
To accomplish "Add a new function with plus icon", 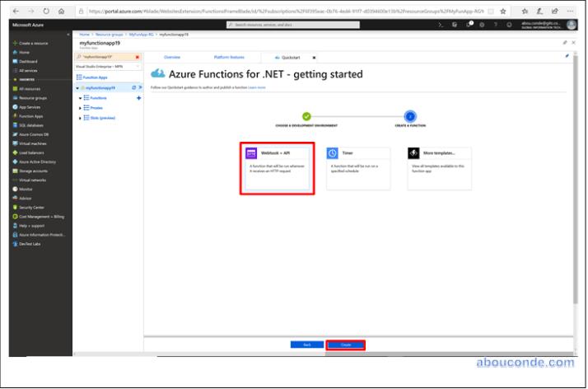I will click(138, 98).
